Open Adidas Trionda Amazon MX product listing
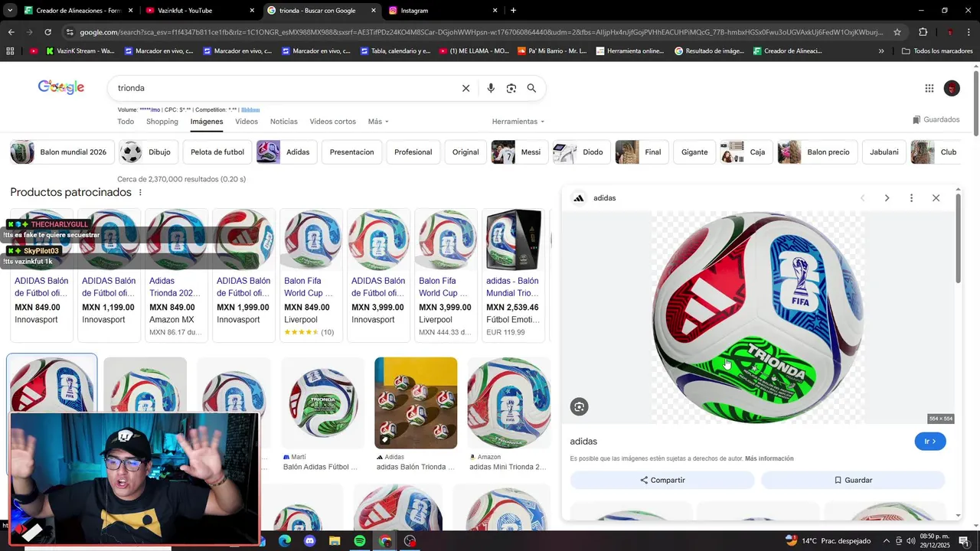Image resolution: width=980 pixels, height=551 pixels. [177, 274]
